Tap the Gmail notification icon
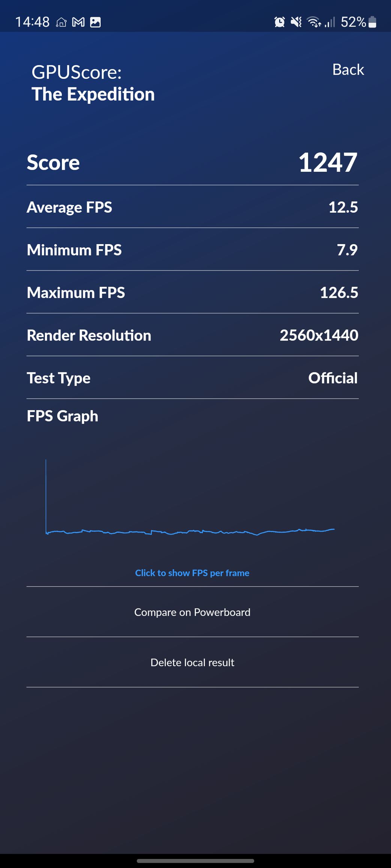The image size is (391, 868). click(78, 22)
